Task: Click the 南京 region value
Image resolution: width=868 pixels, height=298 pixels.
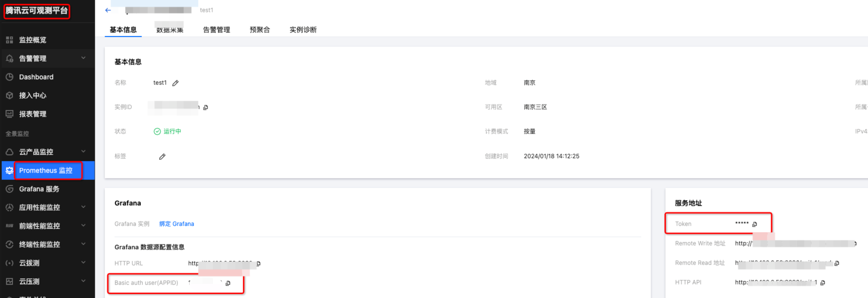Action: 529,83
